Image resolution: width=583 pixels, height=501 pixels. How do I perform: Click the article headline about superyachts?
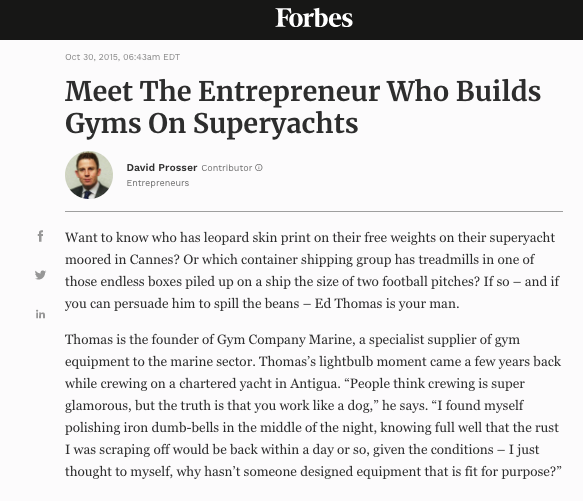coord(303,107)
